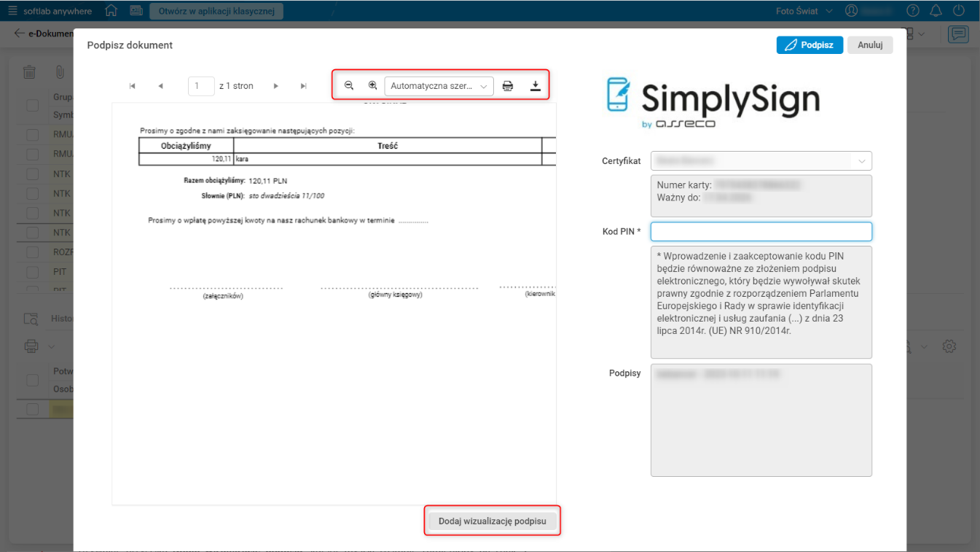This screenshot has height=552, width=980.
Task: Cancel signing with the Anuluj button
Action: pos(870,44)
